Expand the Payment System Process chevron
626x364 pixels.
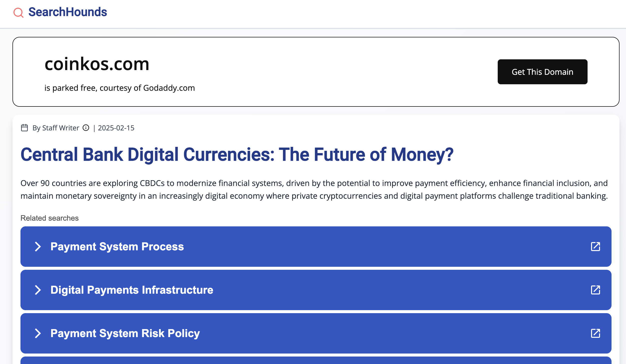[38, 247]
